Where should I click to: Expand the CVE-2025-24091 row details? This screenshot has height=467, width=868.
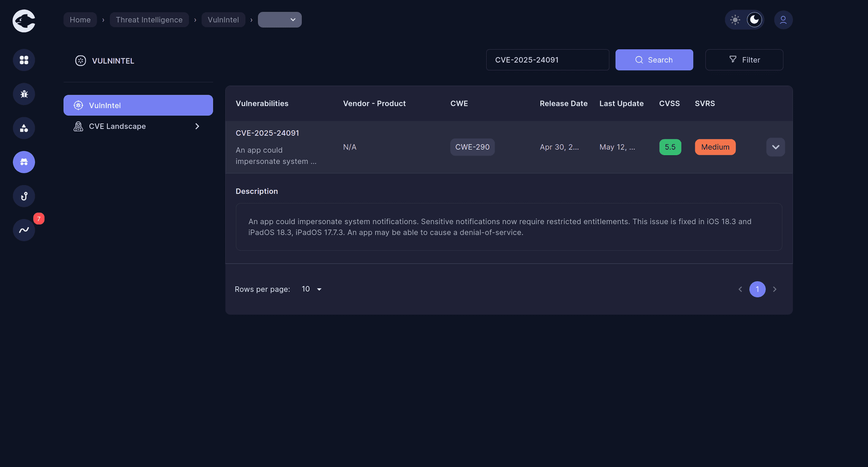pos(775,147)
